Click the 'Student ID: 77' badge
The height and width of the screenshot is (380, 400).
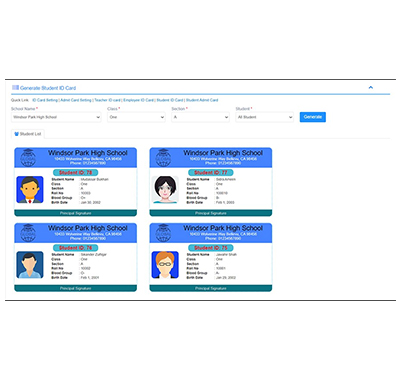tap(211, 172)
